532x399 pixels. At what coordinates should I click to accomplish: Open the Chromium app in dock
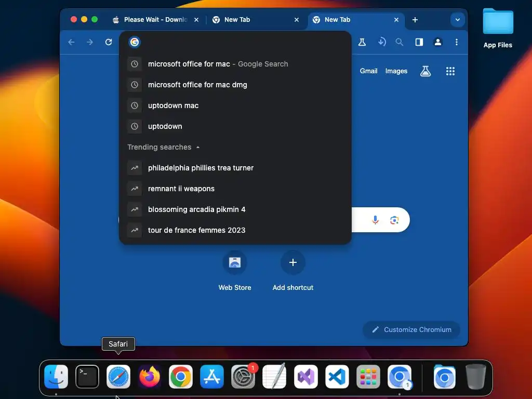(400, 377)
